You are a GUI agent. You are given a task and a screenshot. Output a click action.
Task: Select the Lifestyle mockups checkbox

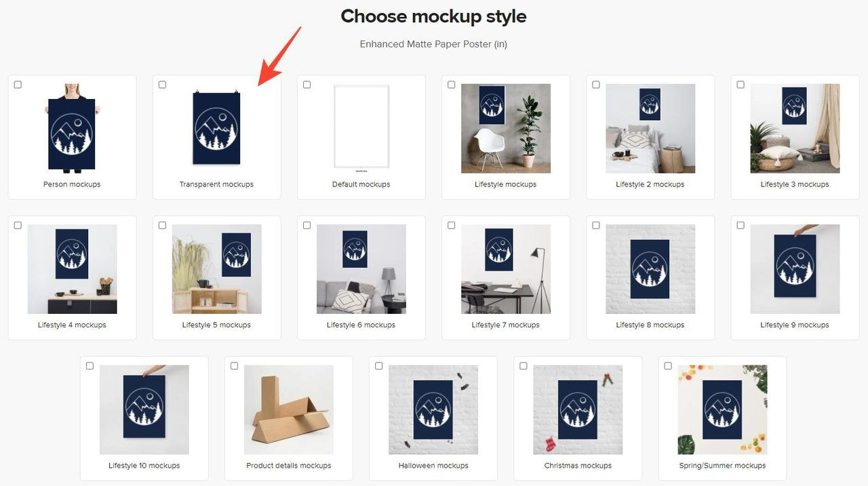tap(452, 85)
